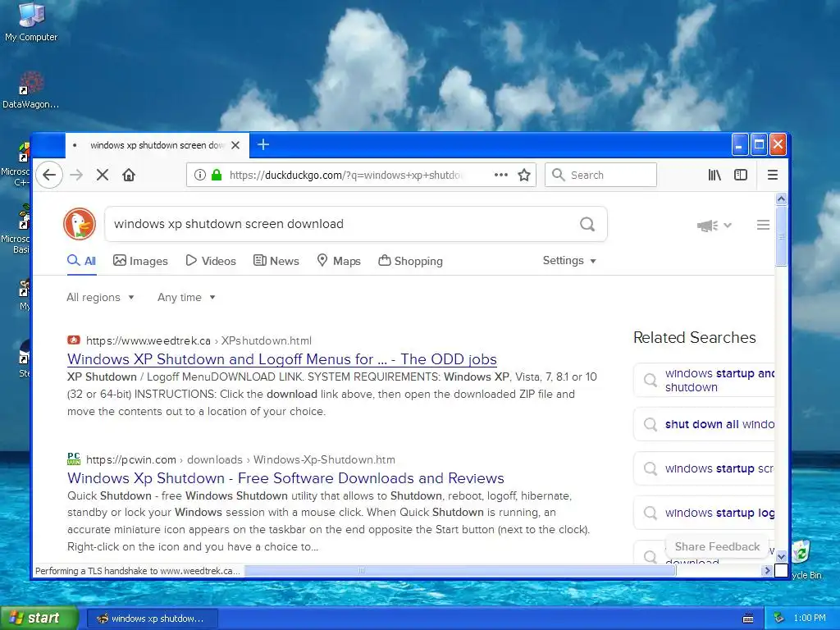840x630 pixels.
Task: Open the browser home page icon
Action: (129, 175)
